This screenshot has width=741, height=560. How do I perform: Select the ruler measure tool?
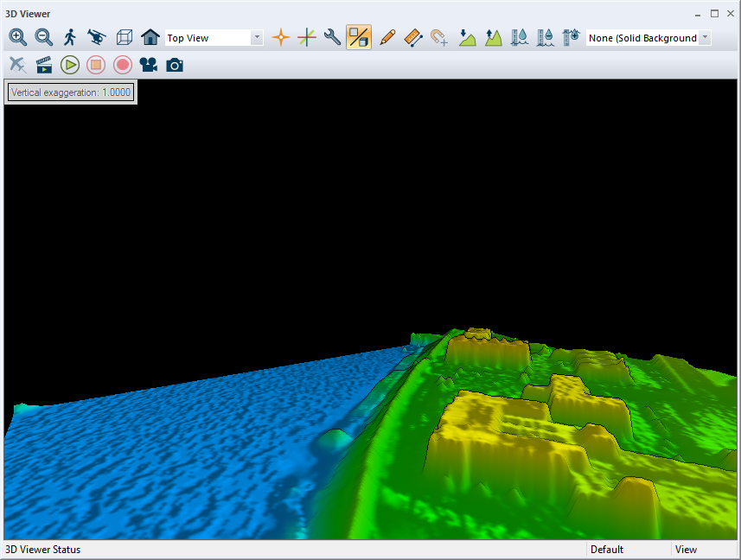click(x=413, y=37)
